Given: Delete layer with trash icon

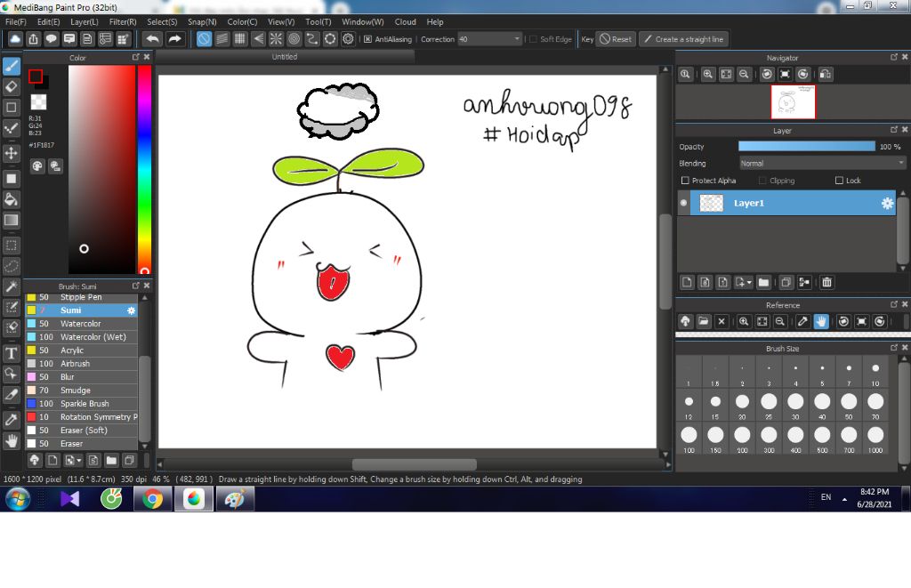Looking at the screenshot, I should point(826,282).
